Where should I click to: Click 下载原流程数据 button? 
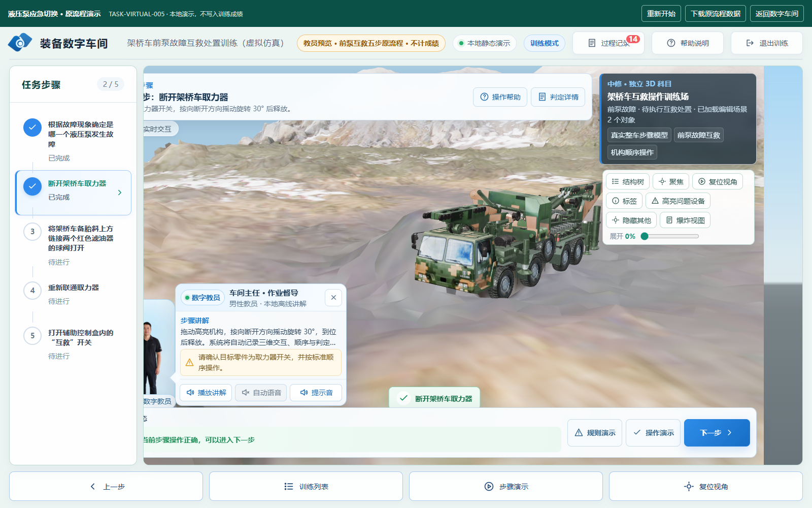coord(716,14)
